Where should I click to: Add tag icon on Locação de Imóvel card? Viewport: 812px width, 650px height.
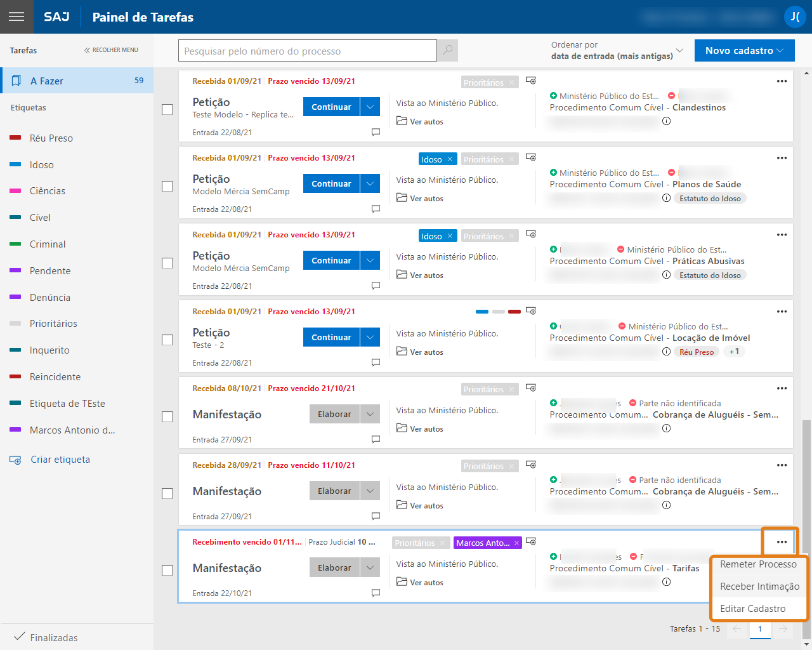[x=531, y=311]
